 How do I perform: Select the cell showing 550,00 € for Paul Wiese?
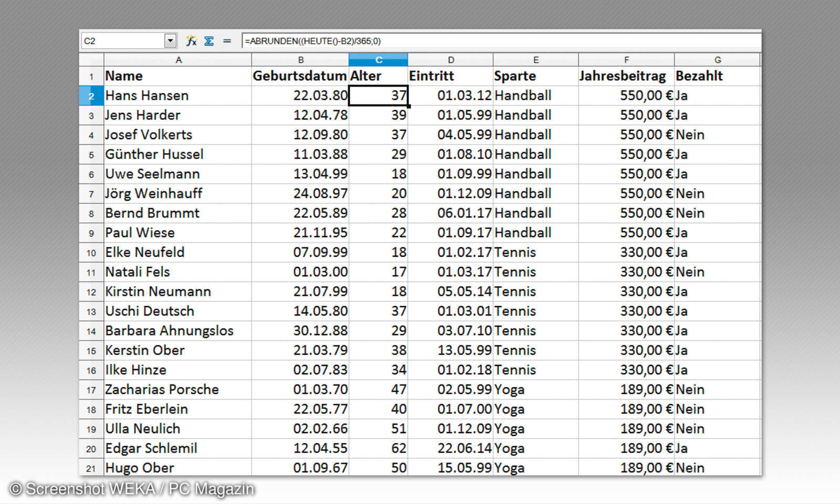[x=626, y=233]
